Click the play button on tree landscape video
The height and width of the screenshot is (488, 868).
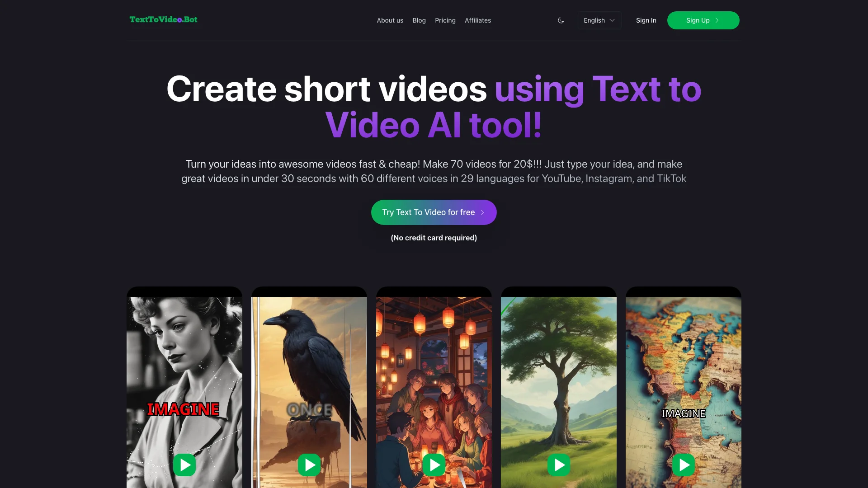click(x=559, y=465)
